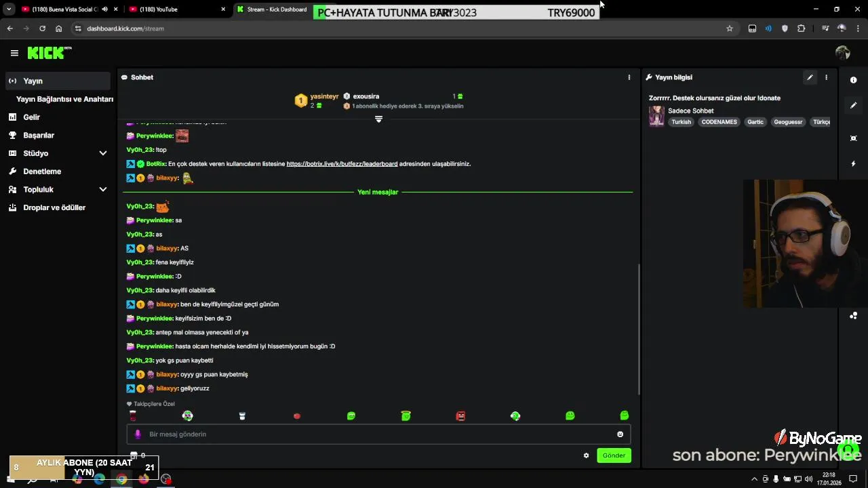Insert the dark red drink emote
868x488 pixels.
point(133,415)
